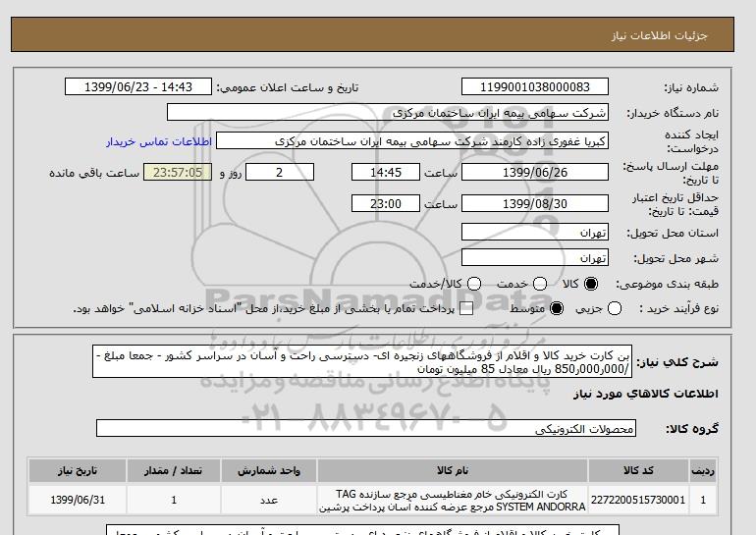Open the buyer contact information link
The width and height of the screenshot is (756, 535).
click(159, 141)
